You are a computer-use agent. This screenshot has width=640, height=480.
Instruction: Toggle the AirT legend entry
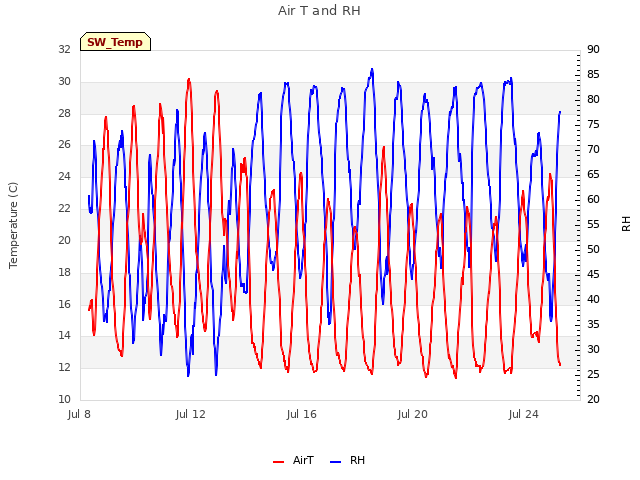click(293, 460)
